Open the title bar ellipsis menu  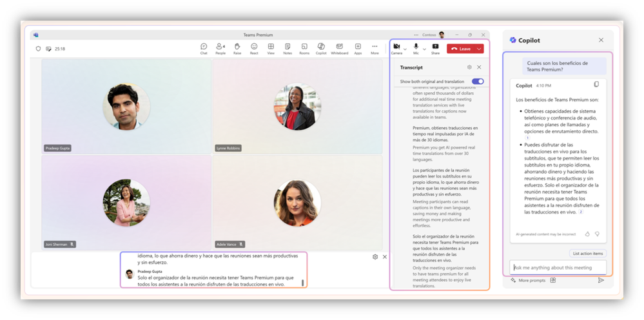[x=416, y=35]
